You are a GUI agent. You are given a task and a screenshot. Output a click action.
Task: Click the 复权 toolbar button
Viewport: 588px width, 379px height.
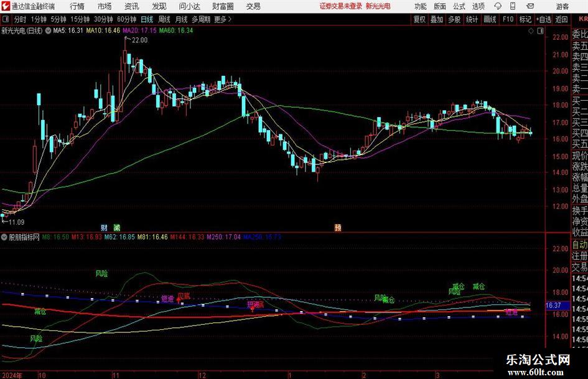click(419, 19)
